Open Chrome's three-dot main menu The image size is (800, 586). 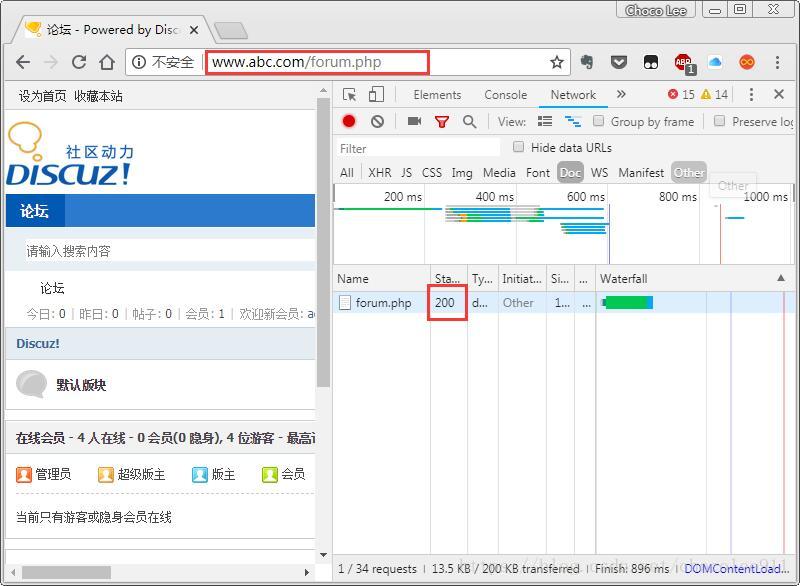coord(778,62)
